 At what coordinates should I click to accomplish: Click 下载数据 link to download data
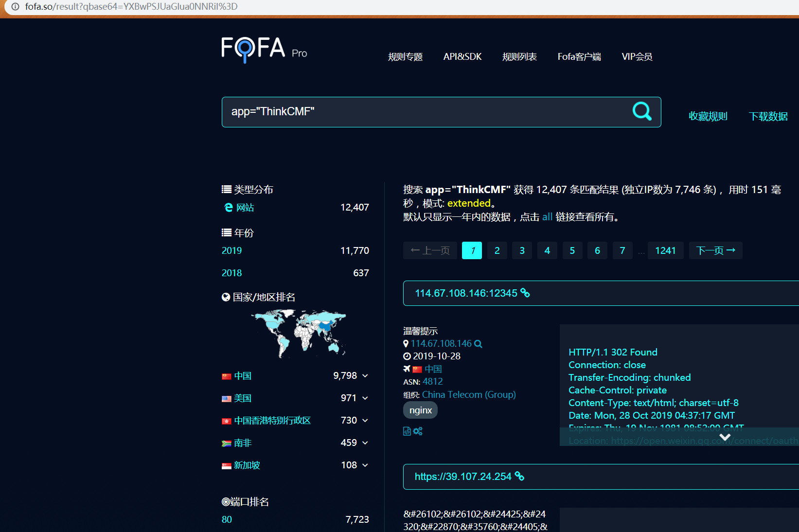click(768, 116)
